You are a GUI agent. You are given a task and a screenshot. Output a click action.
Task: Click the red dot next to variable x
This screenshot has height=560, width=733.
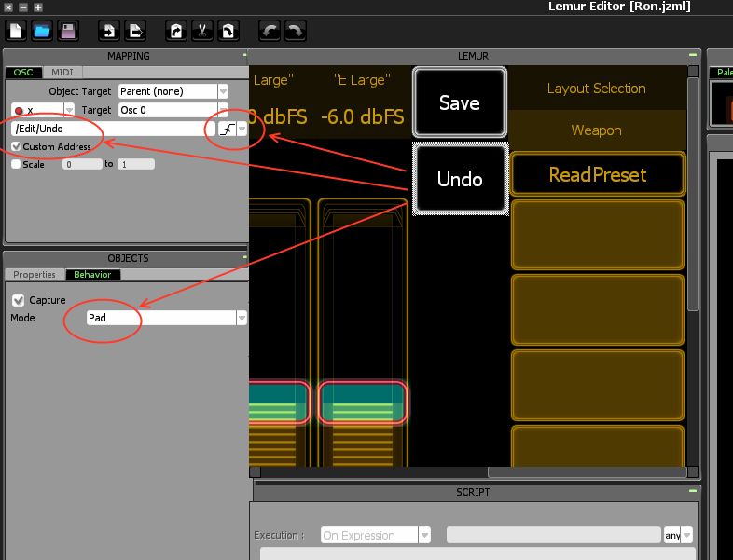pos(19,111)
